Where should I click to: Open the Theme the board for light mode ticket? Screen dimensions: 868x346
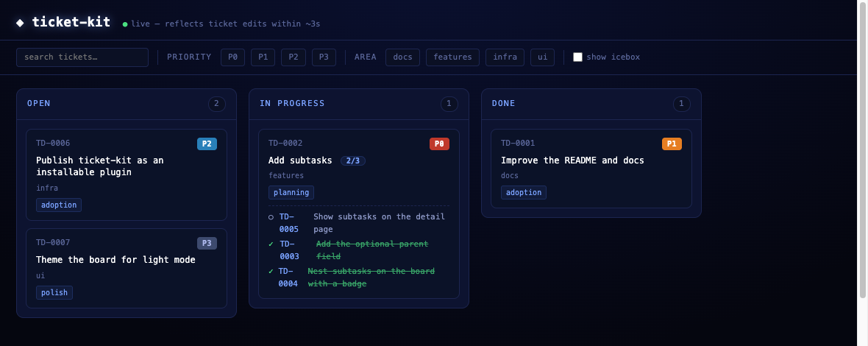click(x=115, y=260)
